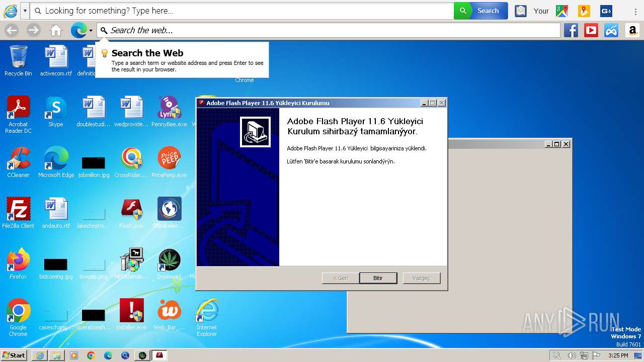The image size is (644, 362).
Task: Open the dropdown next to the top IE icon
Action: (x=25, y=11)
